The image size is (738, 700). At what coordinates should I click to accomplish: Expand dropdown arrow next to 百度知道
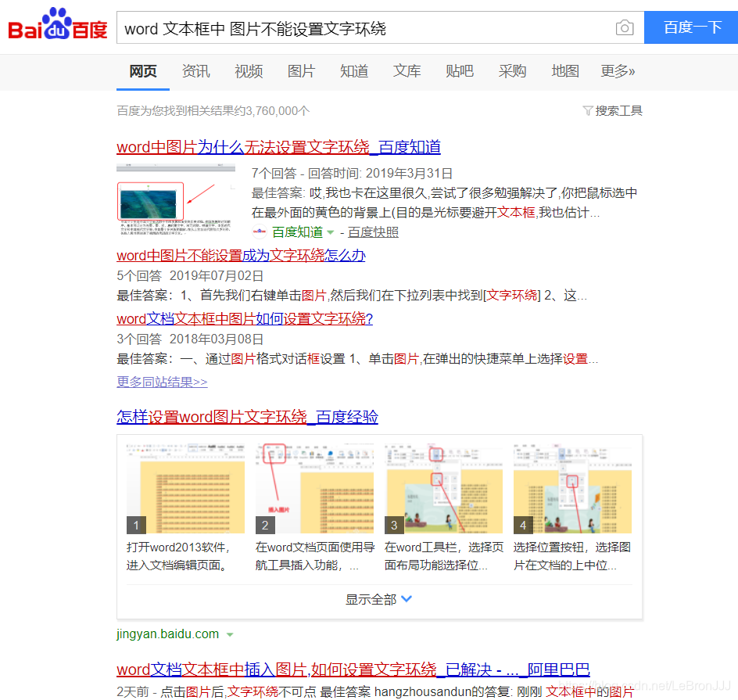tap(331, 232)
